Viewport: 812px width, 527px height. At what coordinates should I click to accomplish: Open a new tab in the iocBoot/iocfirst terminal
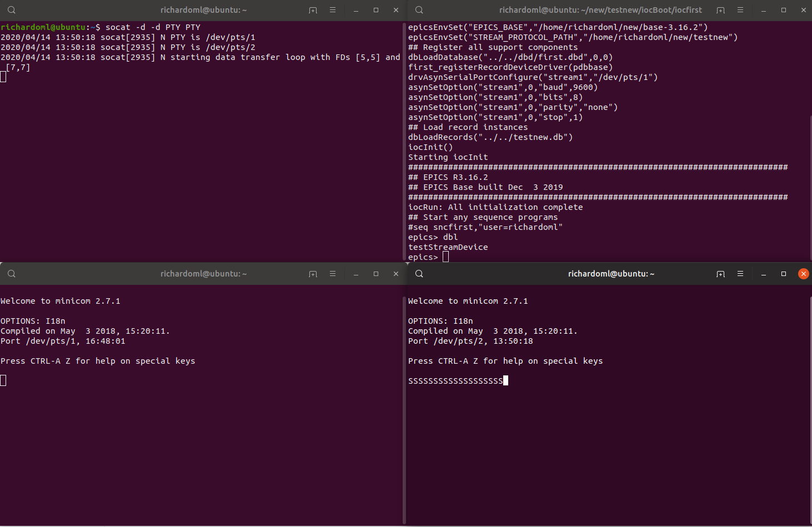pos(720,10)
